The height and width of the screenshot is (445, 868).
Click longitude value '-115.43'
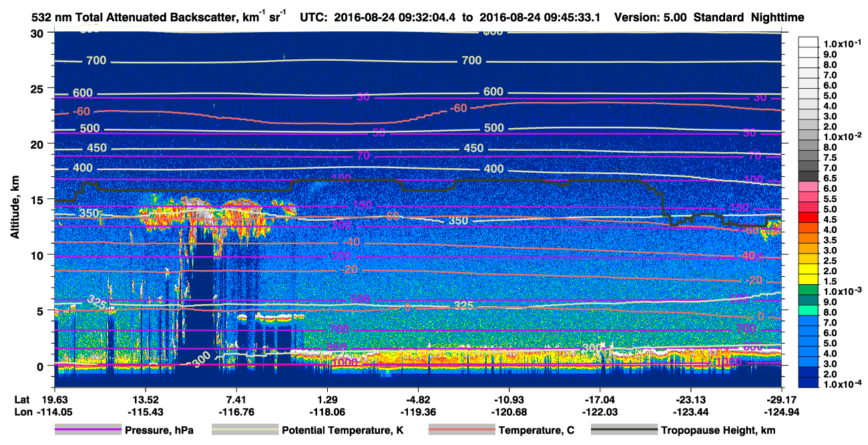(145, 412)
